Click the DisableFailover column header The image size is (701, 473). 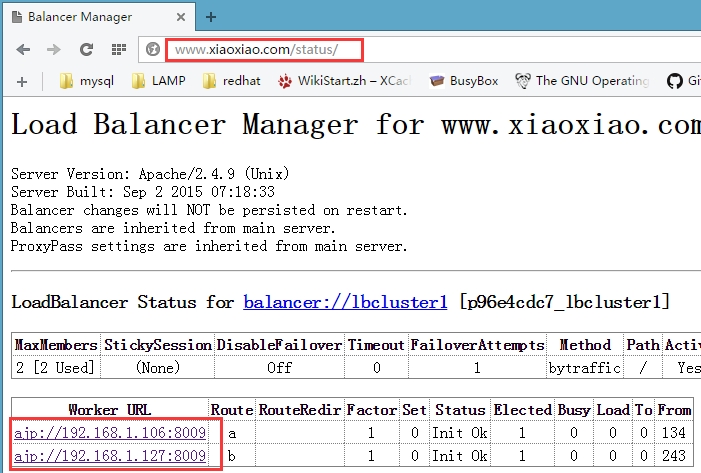click(x=279, y=345)
